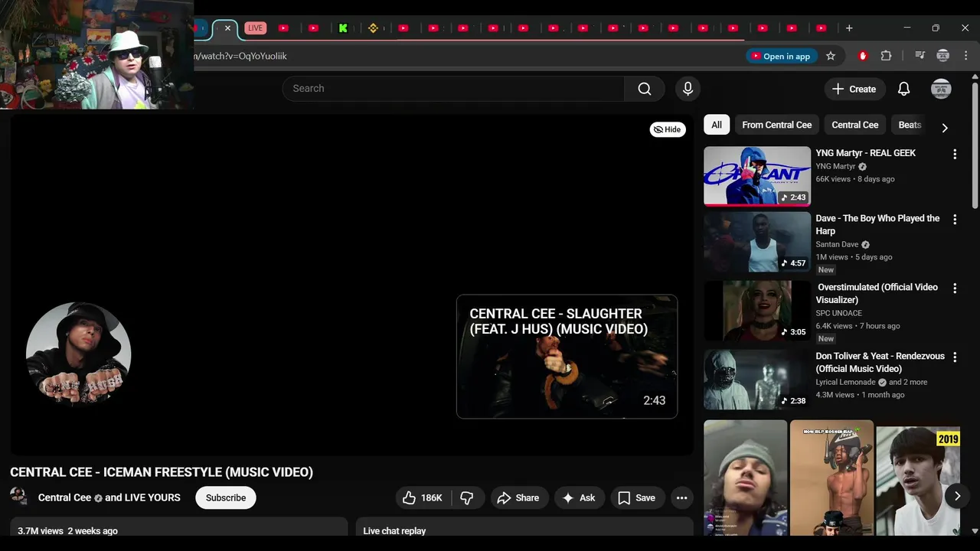Switch to the Binance tab

373,28
